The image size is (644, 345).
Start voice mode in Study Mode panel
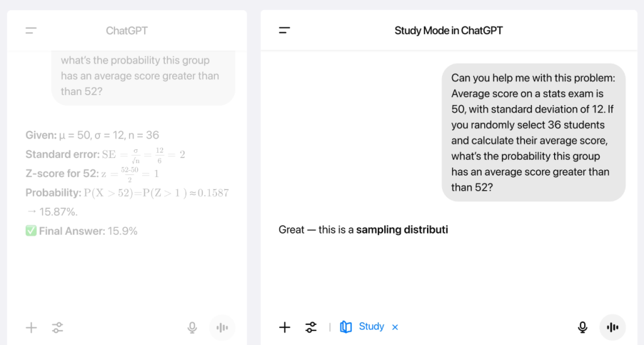[x=613, y=327]
